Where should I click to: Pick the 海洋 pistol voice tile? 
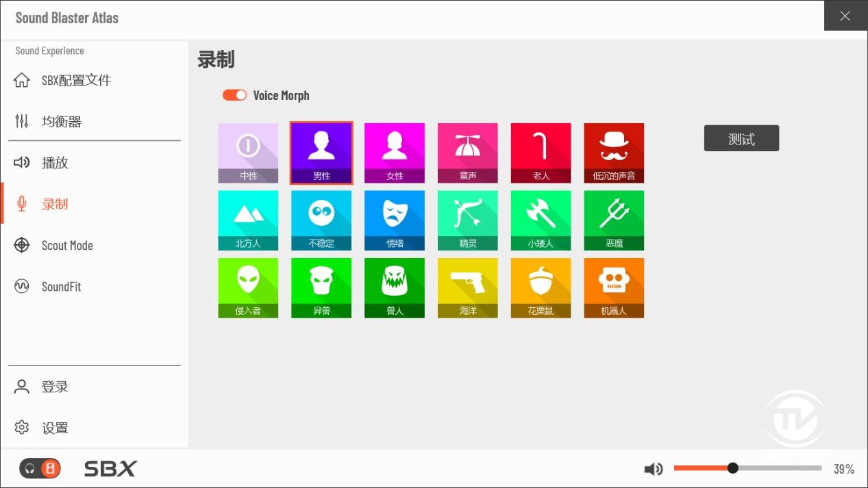coord(468,288)
